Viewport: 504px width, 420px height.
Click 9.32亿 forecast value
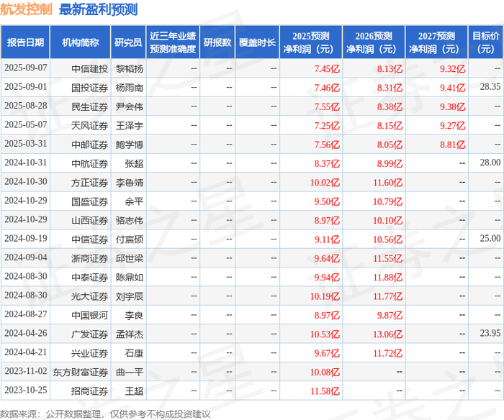453,69
